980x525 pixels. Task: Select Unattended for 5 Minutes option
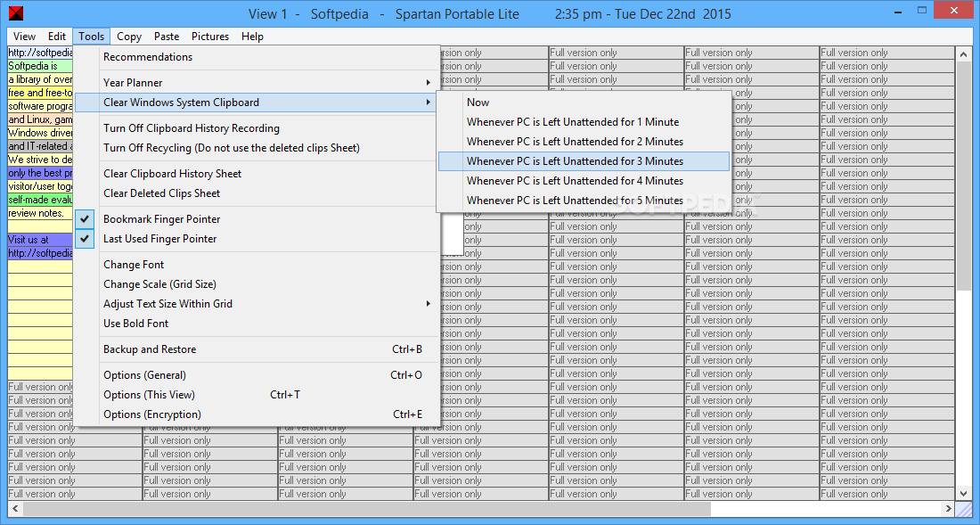click(584, 200)
